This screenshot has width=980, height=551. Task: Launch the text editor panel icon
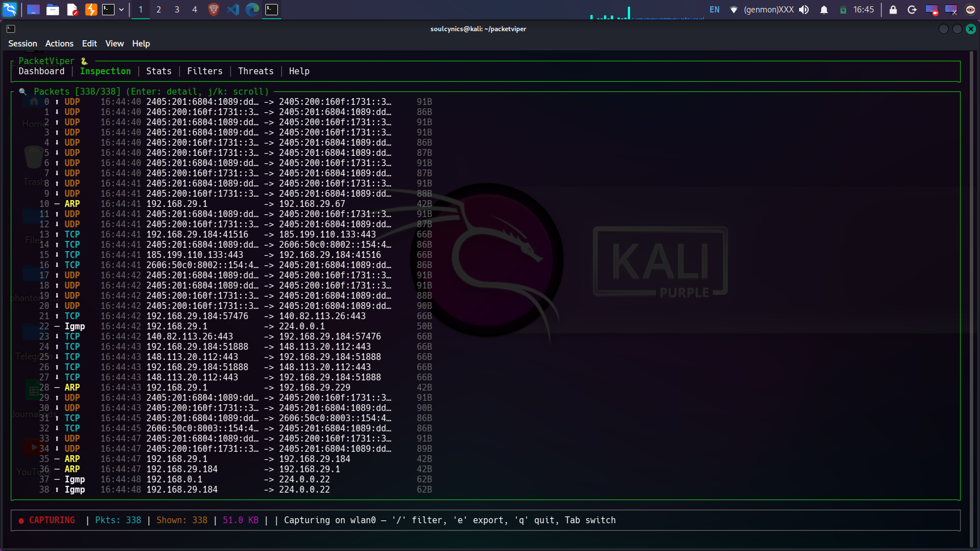[x=72, y=10]
